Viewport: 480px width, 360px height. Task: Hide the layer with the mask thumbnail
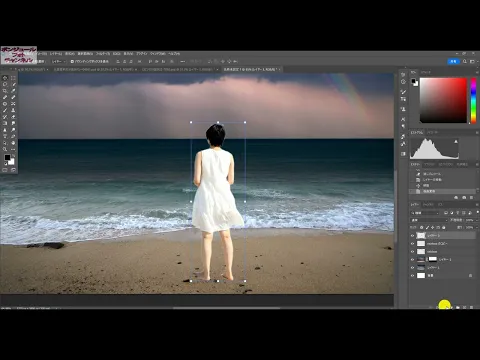point(412,259)
